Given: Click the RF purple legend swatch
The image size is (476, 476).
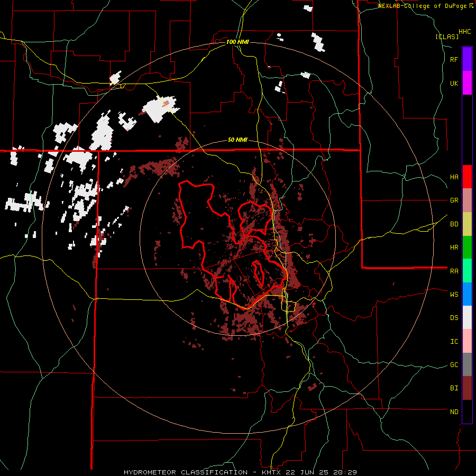Looking at the screenshot, I should (x=467, y=59).
